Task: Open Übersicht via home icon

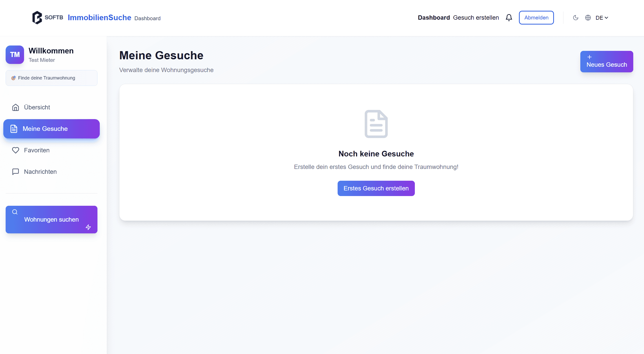Action: click(x=16, y=107)
